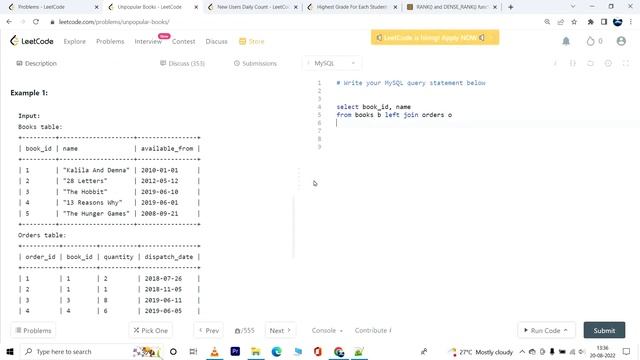Viewport: 640px width, 360px height.
Task: Reset code to default icon
Action: coord(590,63)
